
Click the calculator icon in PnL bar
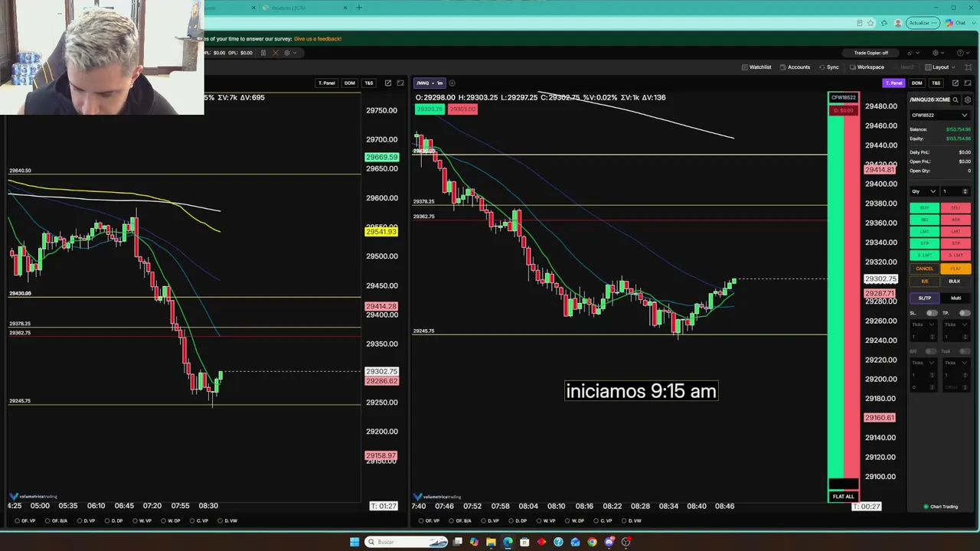(x=263, y=53)
